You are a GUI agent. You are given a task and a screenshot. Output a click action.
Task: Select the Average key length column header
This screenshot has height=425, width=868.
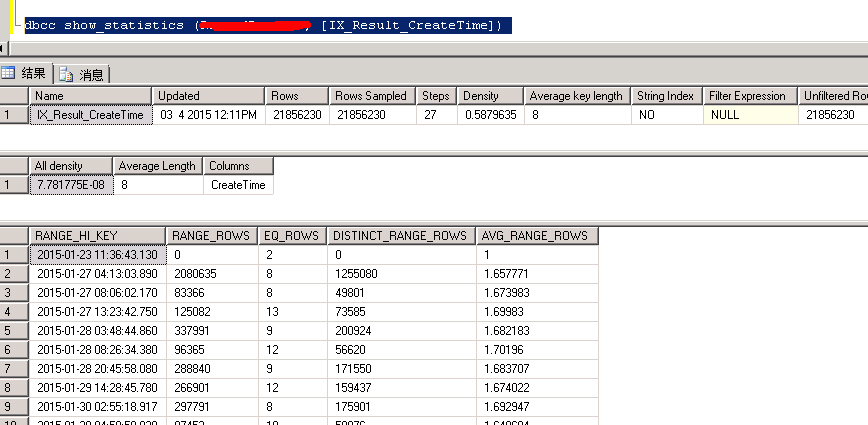(577, 96)
